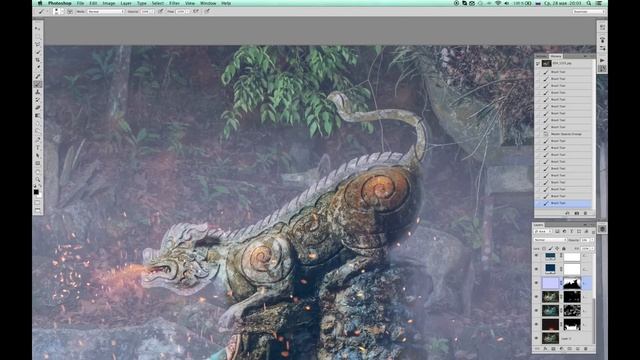This screenshot has width=640, height=360.
Task: Create a new layer icon
Action: point(578,349)
